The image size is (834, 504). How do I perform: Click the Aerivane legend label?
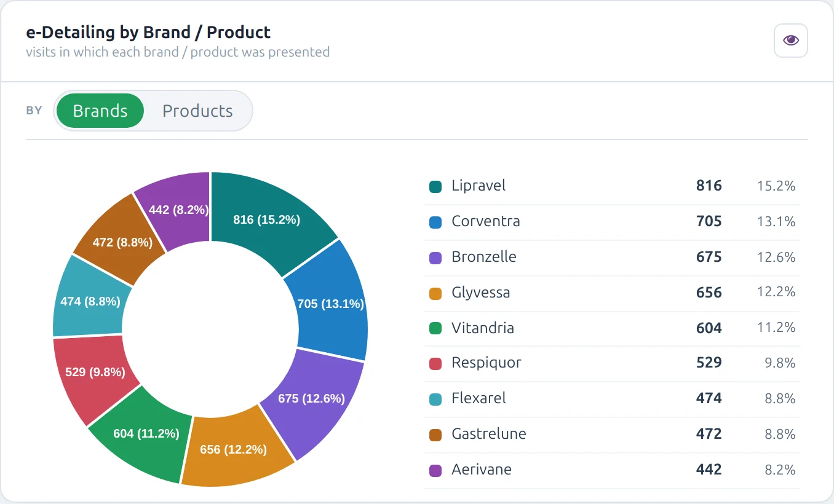[482, 470]
